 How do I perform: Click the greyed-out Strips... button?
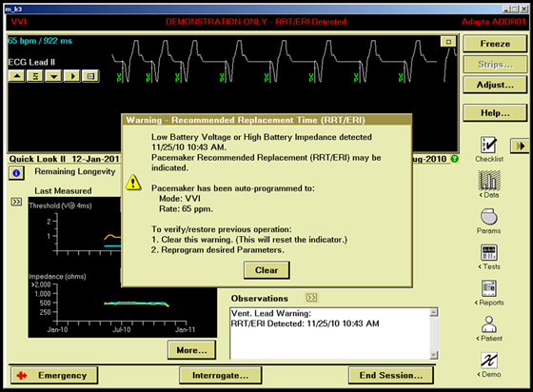coord(495,64)
